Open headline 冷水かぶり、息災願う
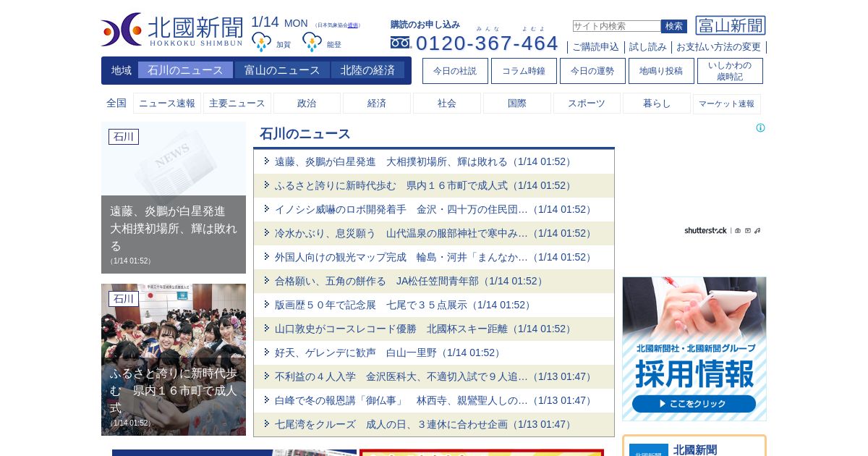 (x=435, y=233)
